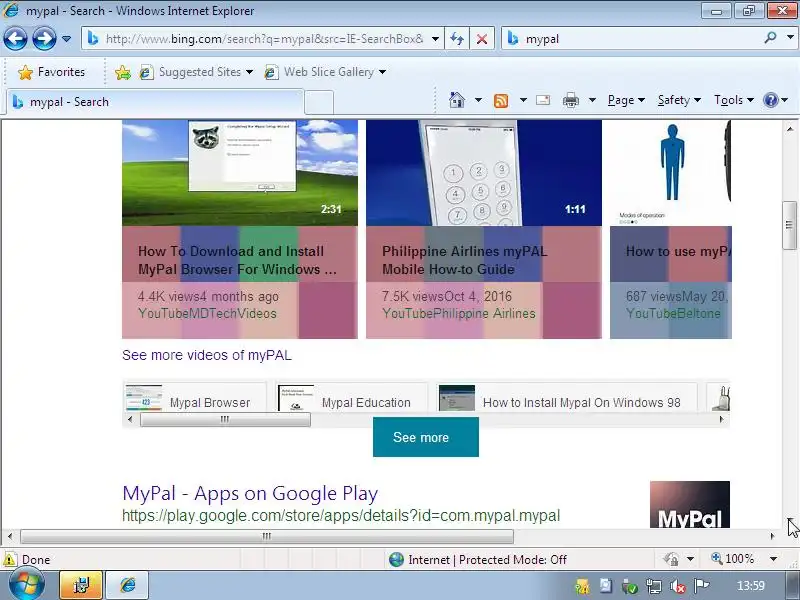Click related searches scroll right arrow
Viewport: 800px width, 600px height.
coord(721,419)
